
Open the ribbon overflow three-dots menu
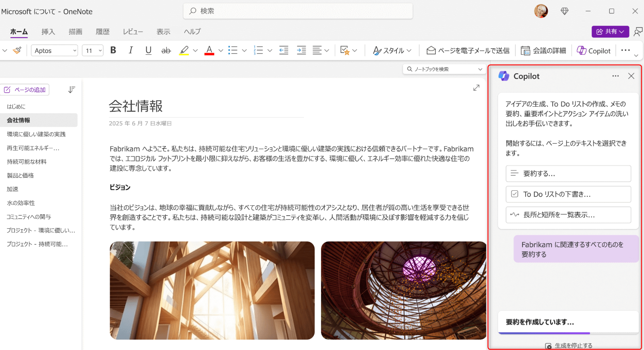(625, 50)
